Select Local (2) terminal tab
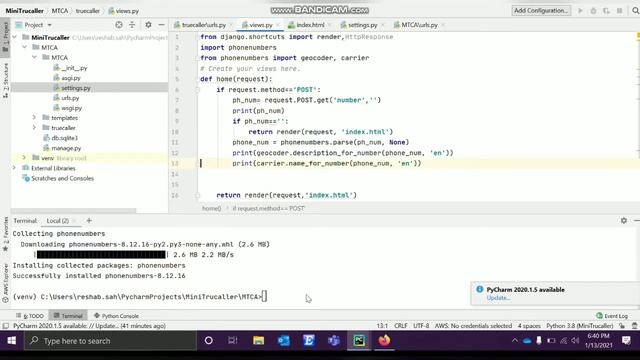 (x=57, y=221)
